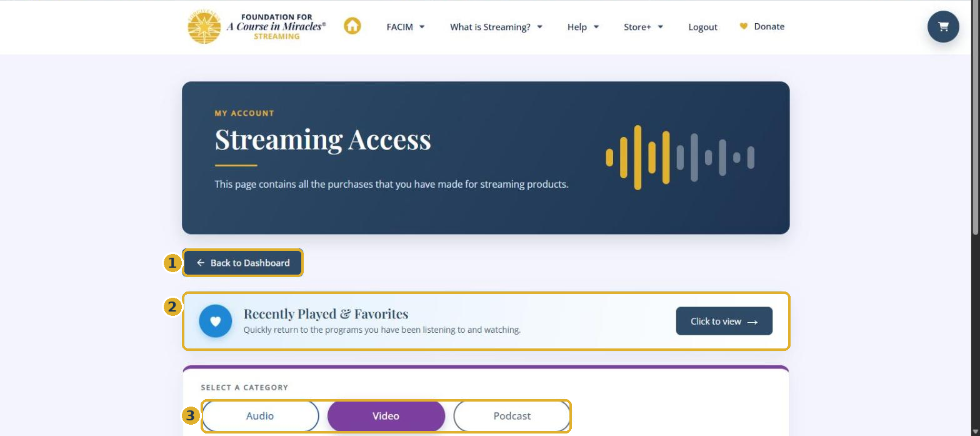
Task: Expand the FACIM dropdown menu
Action: [406, 27]
